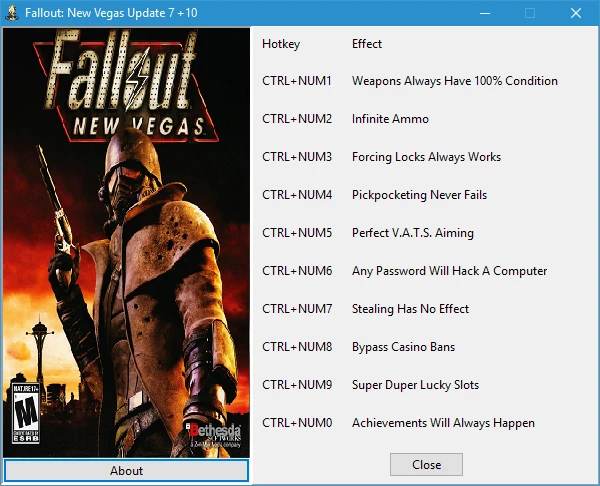Click the CTRL+NUM7 hotkey label
The image size is (600, 486).
(x=297, y=308)
